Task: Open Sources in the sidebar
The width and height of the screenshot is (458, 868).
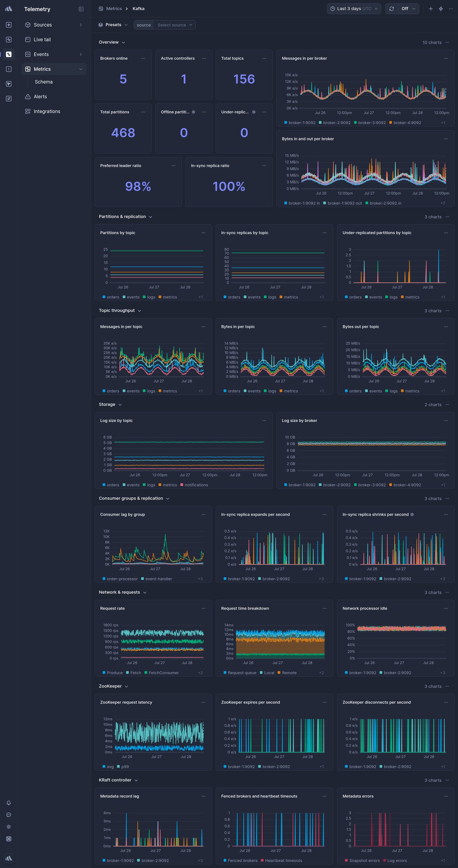Action: click(x=54, y=25)
